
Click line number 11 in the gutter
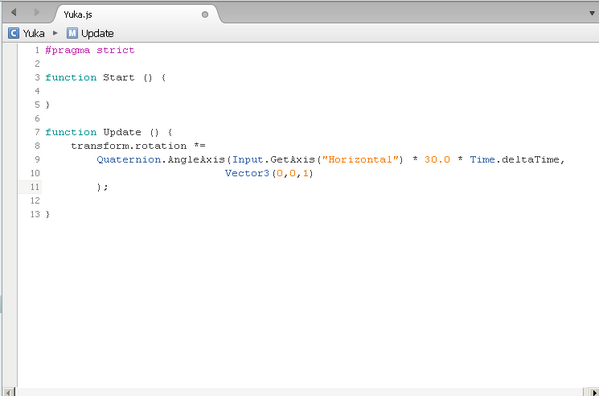pos(35,187)
